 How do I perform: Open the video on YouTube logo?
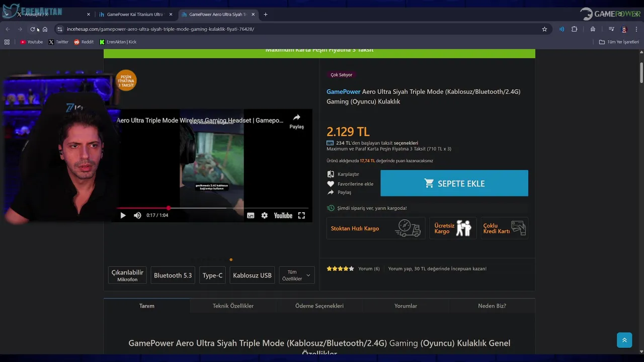pyautogui.click(x=283, y=215)
